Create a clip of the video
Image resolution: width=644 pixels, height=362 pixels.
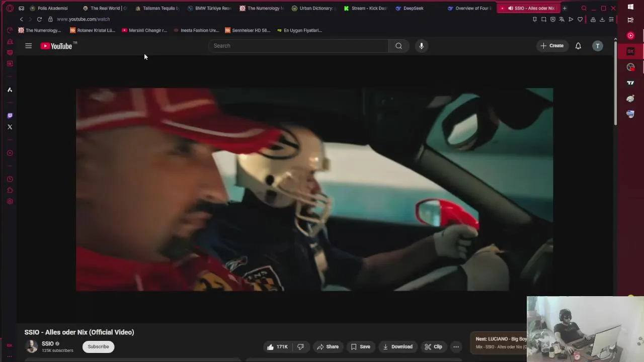[433, 347]
